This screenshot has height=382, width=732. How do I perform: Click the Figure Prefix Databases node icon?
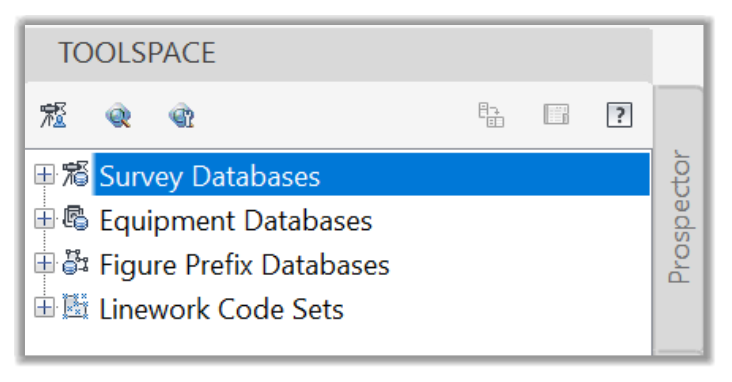[x=75, y=262]
